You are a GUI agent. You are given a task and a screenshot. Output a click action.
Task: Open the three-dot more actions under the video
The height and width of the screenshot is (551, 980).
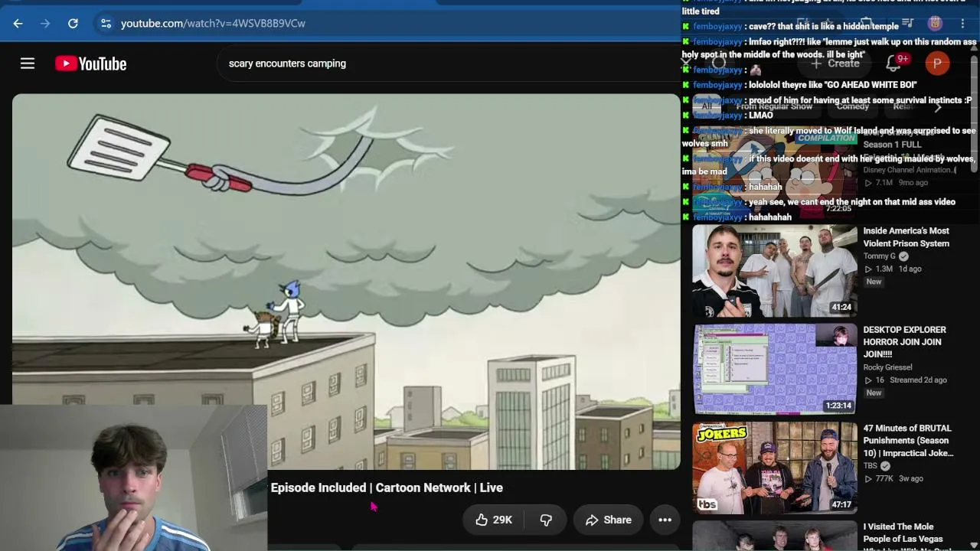pyautogui.click(x=665, y=520)
